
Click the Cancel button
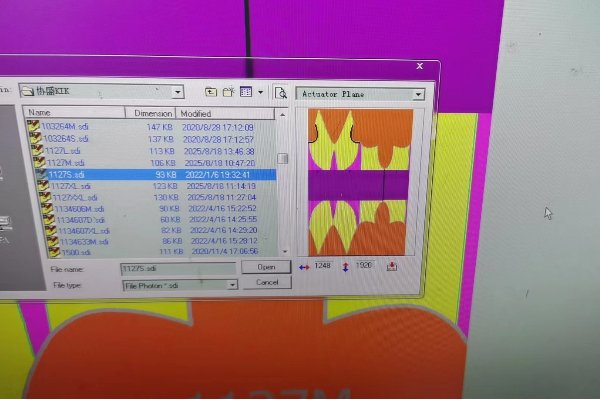coord(267,282)
